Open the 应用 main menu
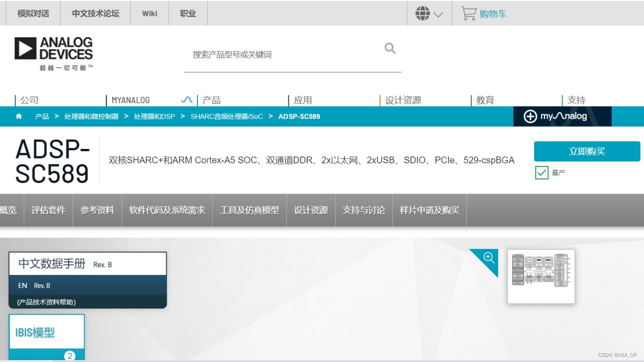 tap(303, 100)
